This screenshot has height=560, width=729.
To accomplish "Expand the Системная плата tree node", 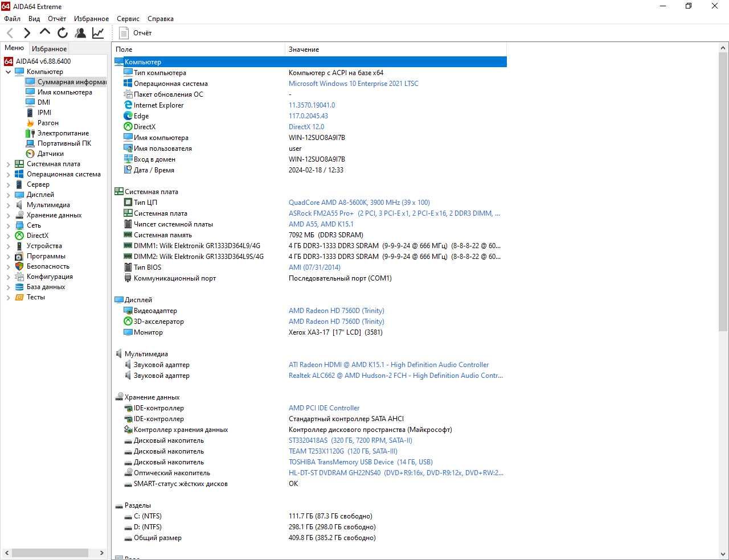I will (x=8, y=164).
